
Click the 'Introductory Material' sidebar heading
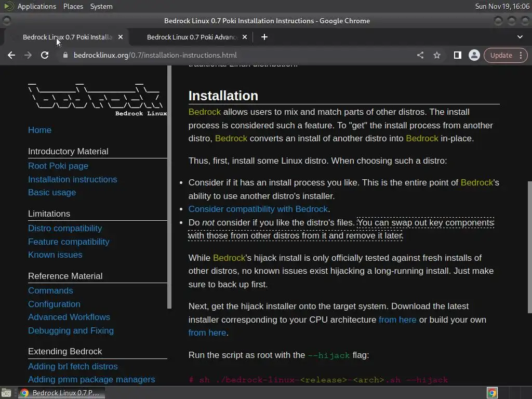68,151
